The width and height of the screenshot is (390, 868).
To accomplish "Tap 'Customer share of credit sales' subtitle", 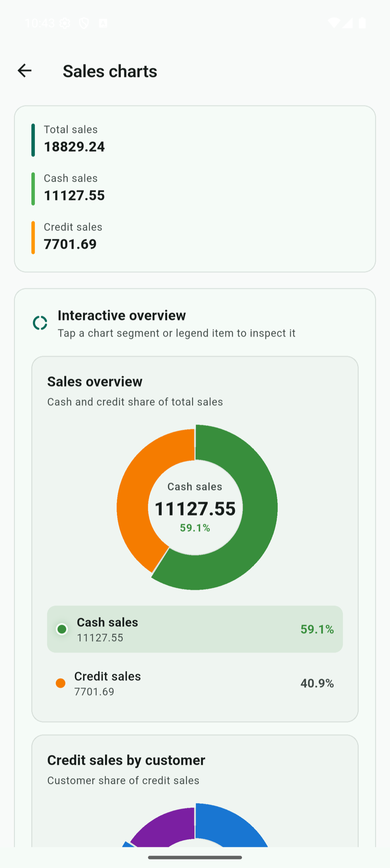I will (123, 780).
